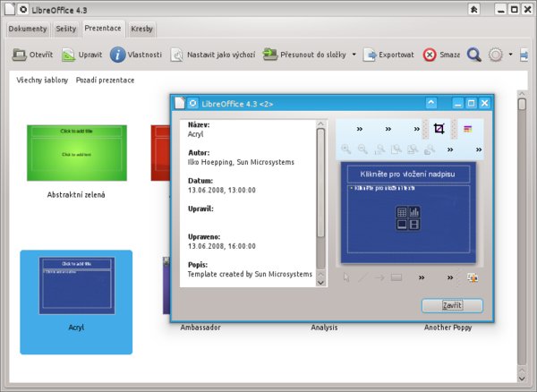Click main window scrollbar down arrow
The height and width of the screenshot is (392, 537).
point(522,379)
